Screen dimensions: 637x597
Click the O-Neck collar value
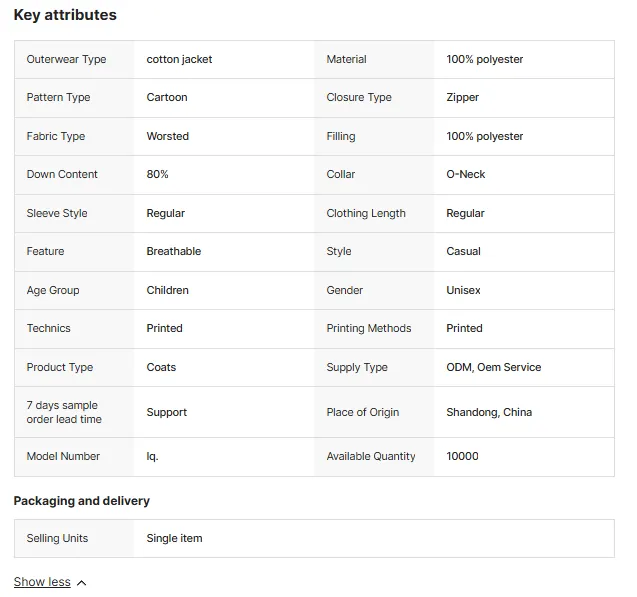tap(466, 174)
